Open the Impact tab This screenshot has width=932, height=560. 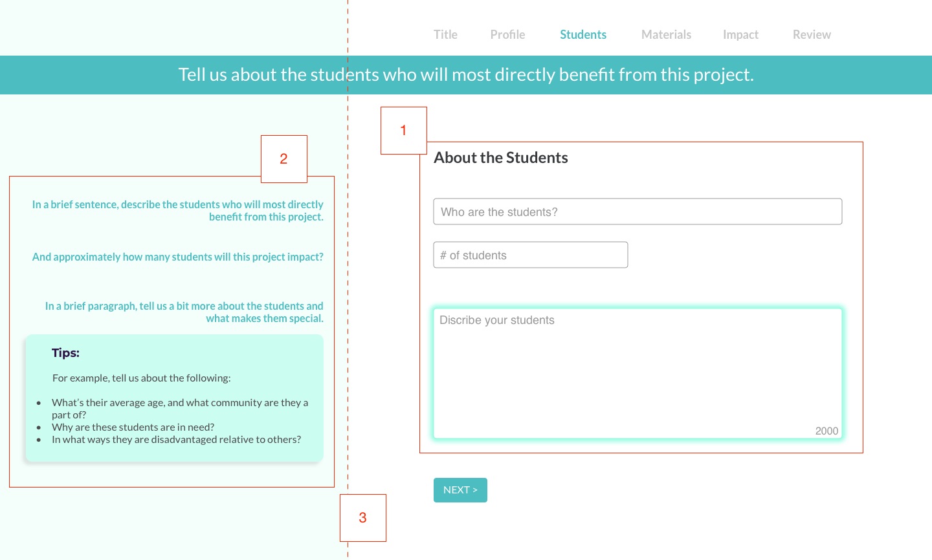740,35
